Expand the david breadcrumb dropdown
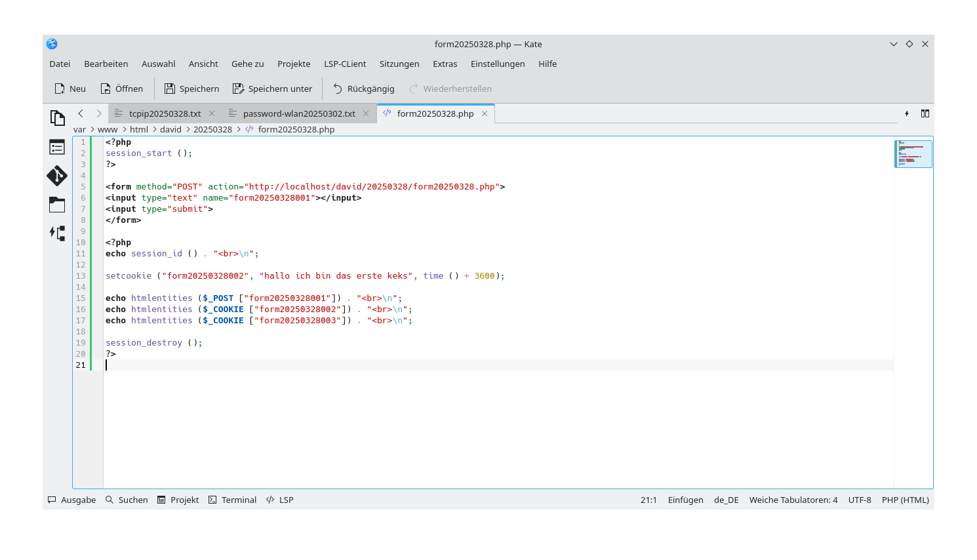Image resolution: width=977 pixels, height=560 pixels. [x=170, y=129]
